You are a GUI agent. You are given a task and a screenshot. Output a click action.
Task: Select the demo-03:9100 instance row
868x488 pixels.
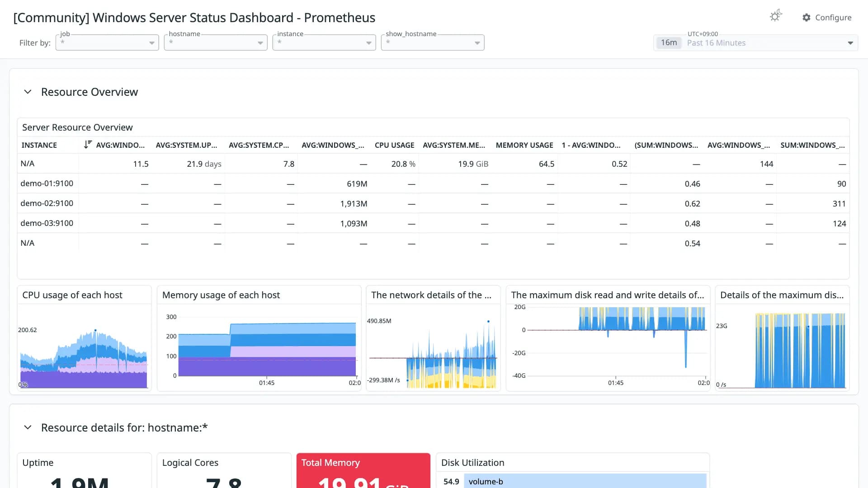coord(433,223)
